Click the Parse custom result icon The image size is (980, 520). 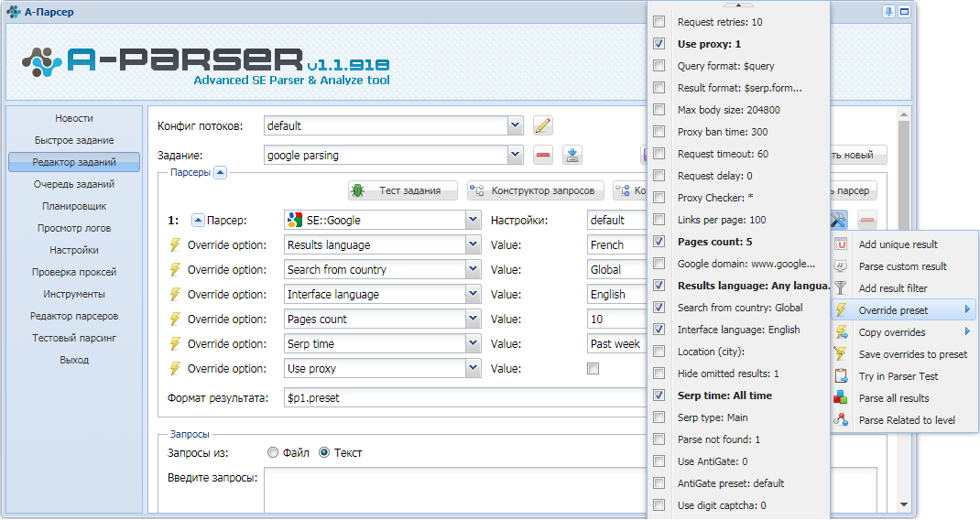[842, 266]
